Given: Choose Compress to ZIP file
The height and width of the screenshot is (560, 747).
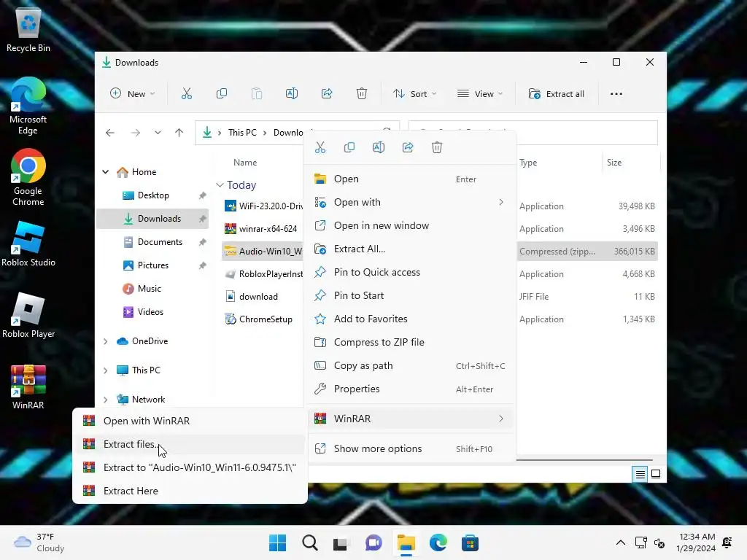Looking at the screenshot, I should 409,343.
